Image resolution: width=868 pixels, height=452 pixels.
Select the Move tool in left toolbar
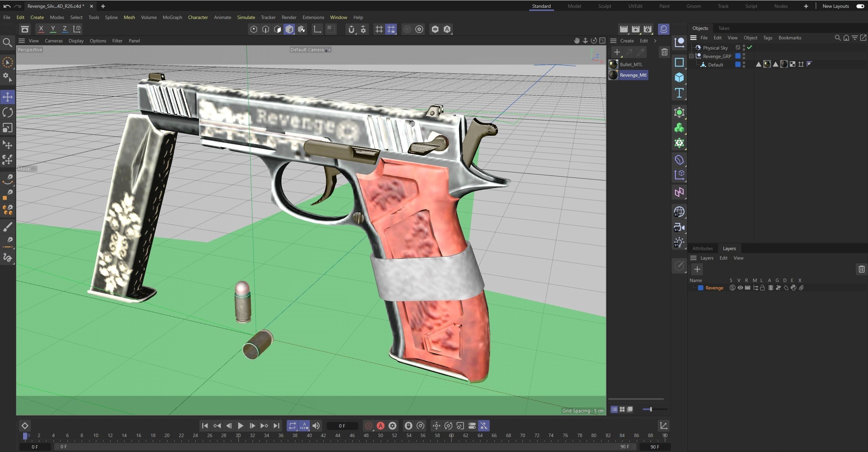pyautogui.click(x=7, y=97)
